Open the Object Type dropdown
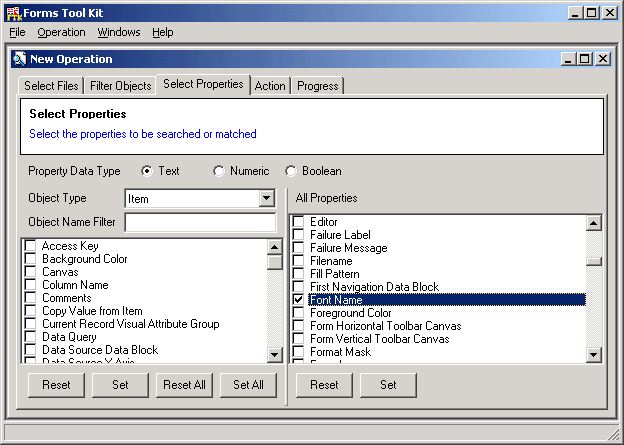 [266, 198]
